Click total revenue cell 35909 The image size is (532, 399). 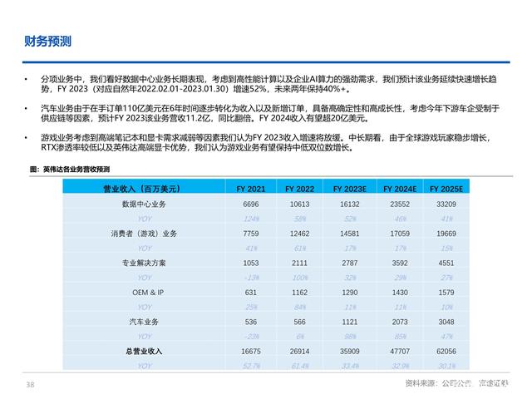pos(350,352)
